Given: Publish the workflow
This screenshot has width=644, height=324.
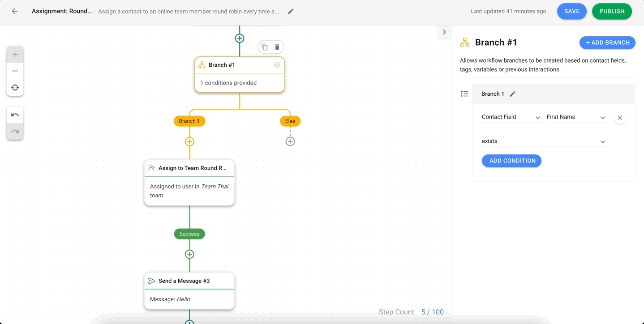Looking at the screenshot, I should (612, 11).
